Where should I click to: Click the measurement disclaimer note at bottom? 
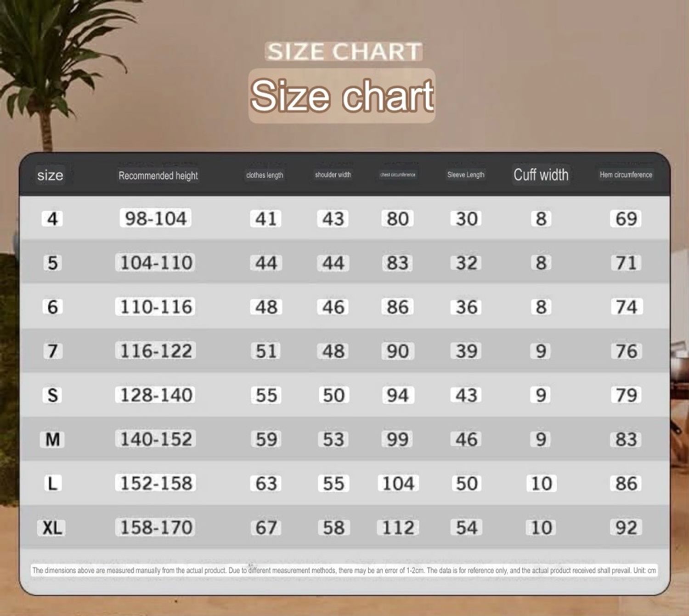pos(344,571)
